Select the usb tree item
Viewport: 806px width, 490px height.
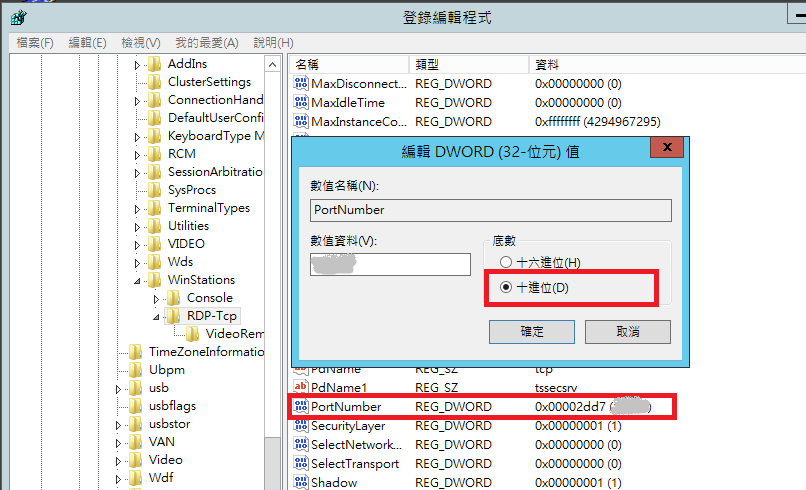(x=159, y=388)
